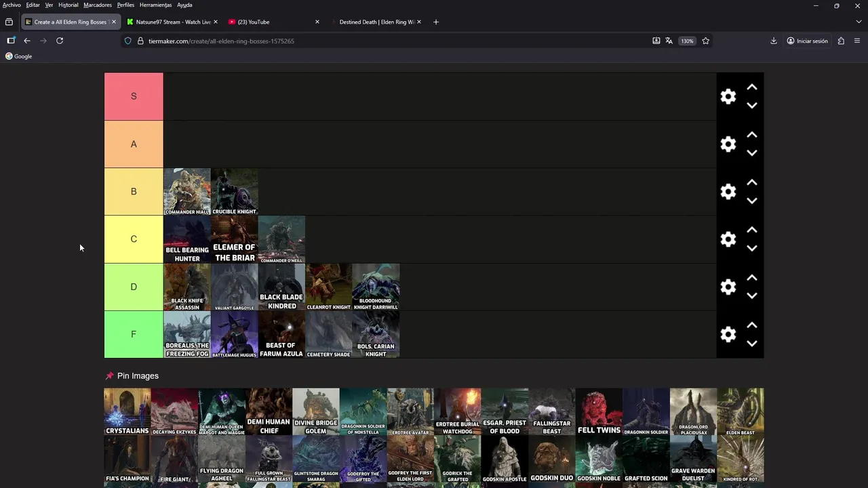Close the YouTube tab
This screenshot has height=488, width=868.
tap(317, 22)
